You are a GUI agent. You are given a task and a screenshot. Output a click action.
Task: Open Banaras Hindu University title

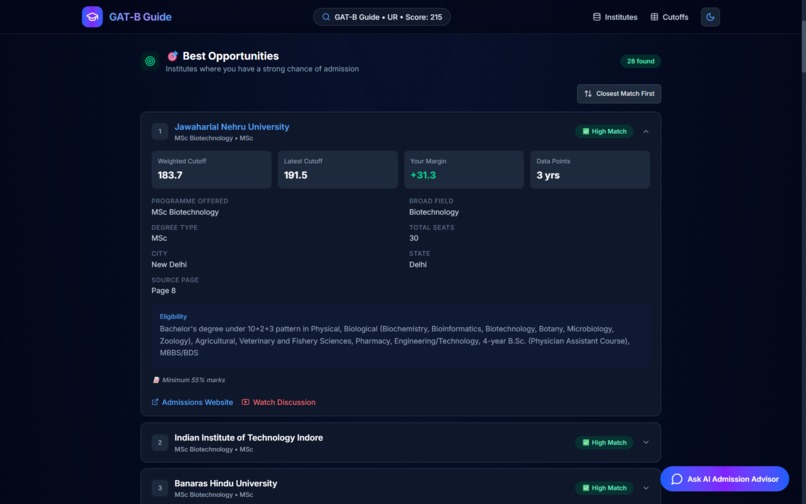click(x=226, y=483)
